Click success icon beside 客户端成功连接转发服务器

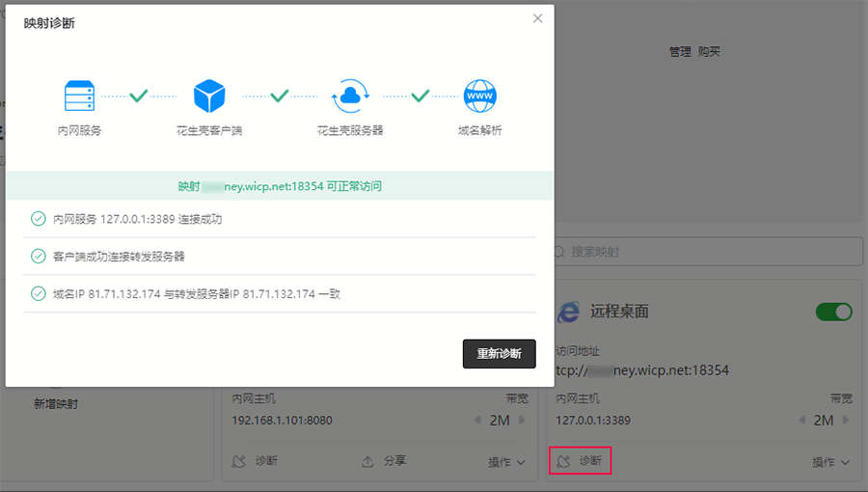tap(39, 257)
